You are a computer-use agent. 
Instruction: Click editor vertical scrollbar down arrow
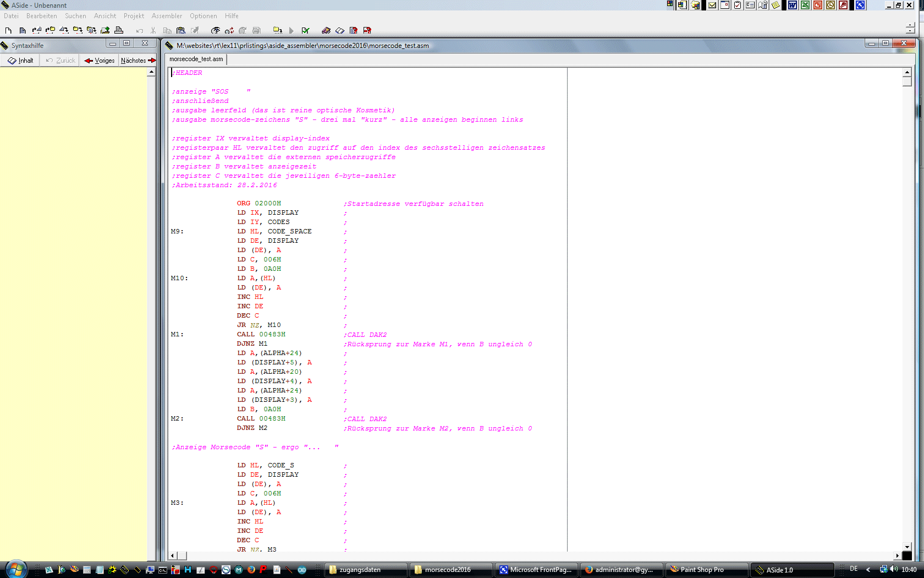coord(907,547)
